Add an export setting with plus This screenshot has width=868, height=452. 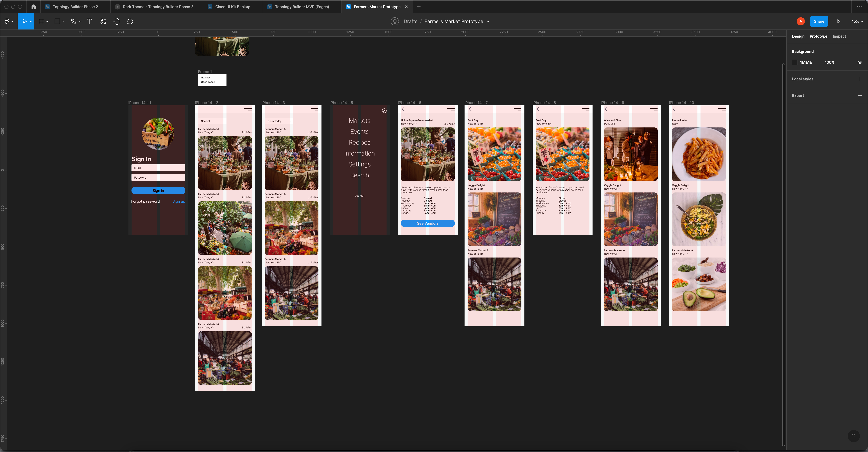click(860, 96)
